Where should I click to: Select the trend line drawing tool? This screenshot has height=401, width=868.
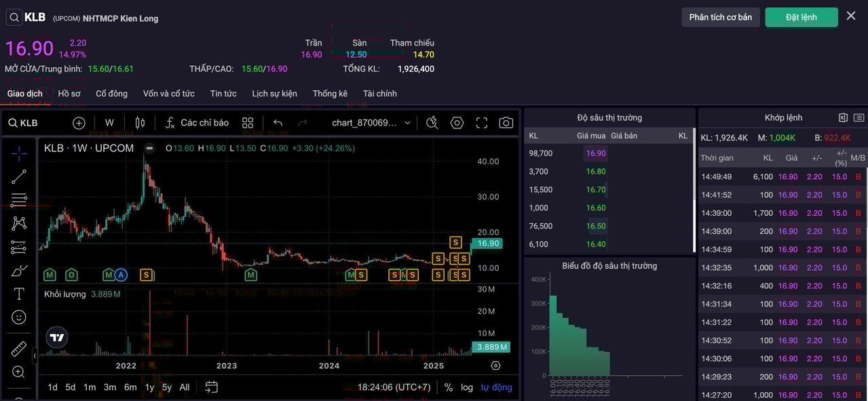[x=19, y=177]
